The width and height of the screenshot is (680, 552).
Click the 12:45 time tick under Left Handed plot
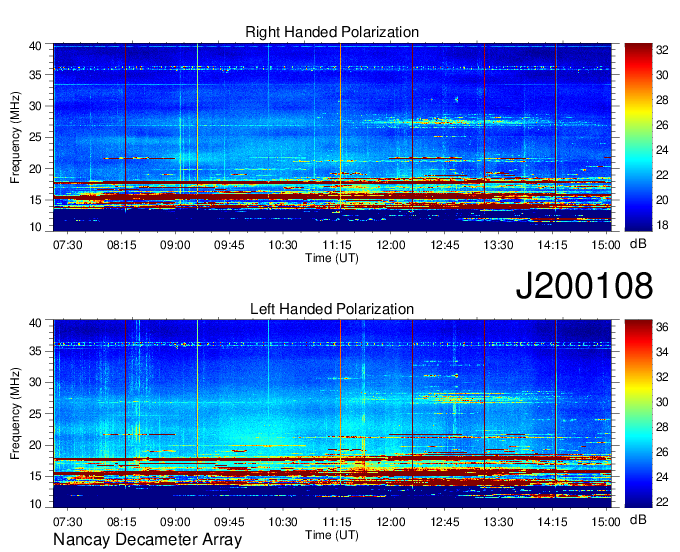(445, 522)
